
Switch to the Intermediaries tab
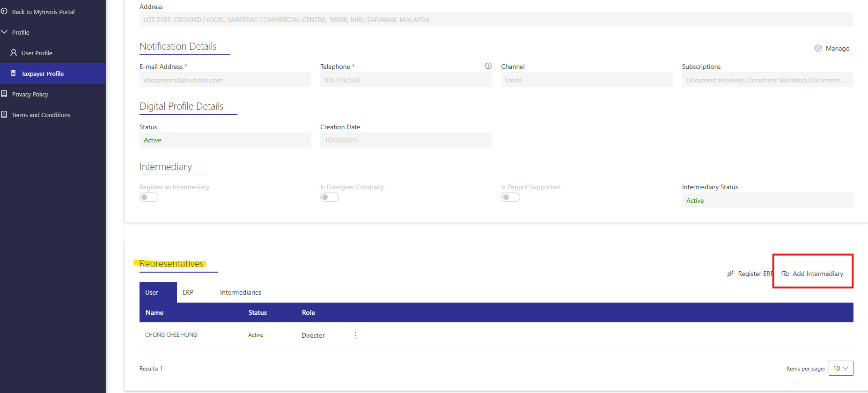pos(241,292)
